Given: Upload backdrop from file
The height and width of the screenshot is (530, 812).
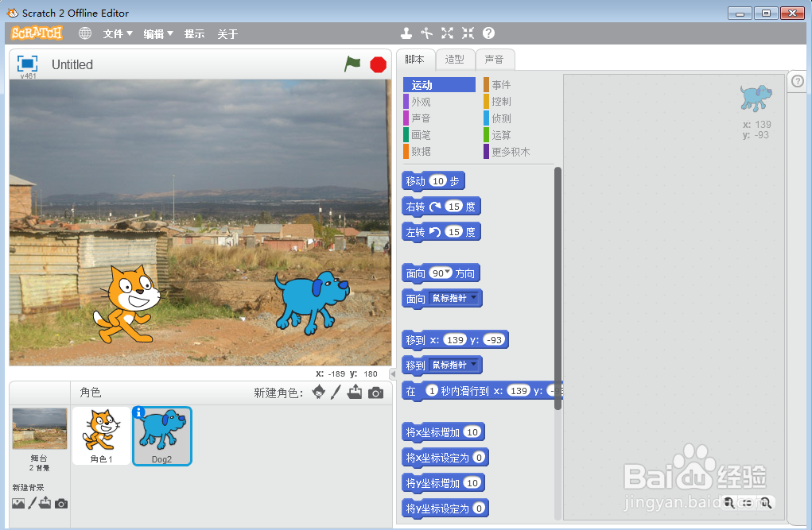Looking at the screenshot, I should (x=45, y=502).
